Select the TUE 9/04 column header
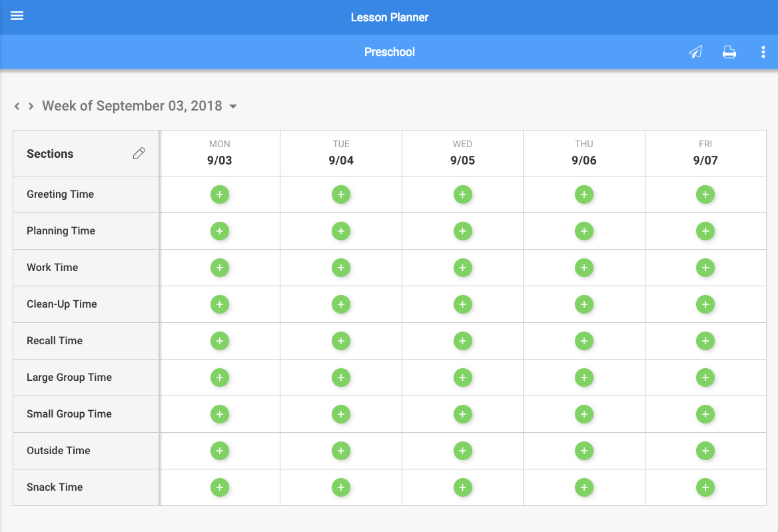The width and height of the screenshot is (778, 532). (341, 152)
